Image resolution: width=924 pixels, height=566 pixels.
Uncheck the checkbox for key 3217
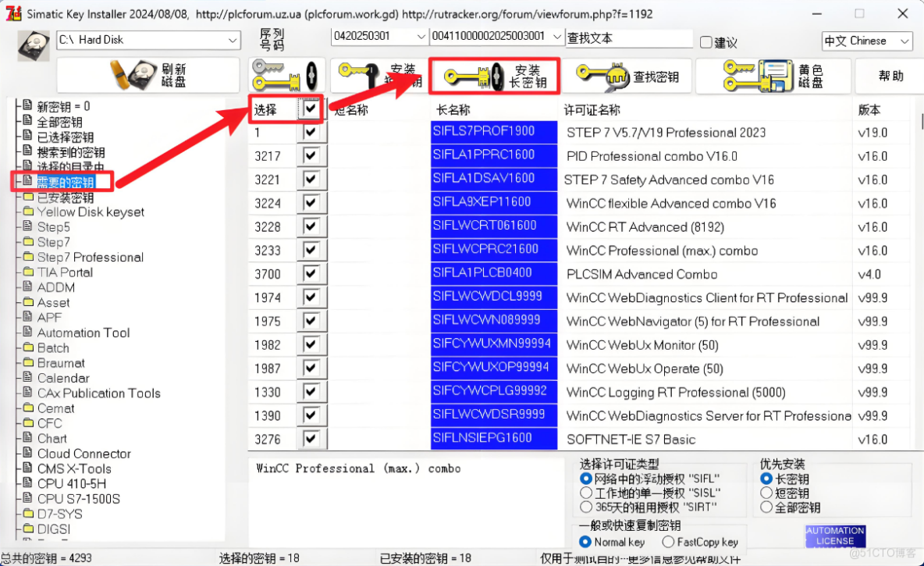pyautogui.click(x=311, y=155)
